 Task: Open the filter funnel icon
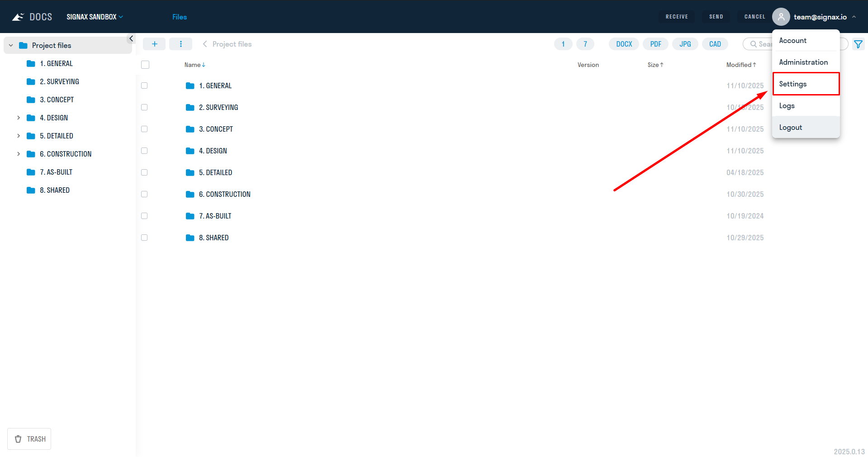click(858, 44)
